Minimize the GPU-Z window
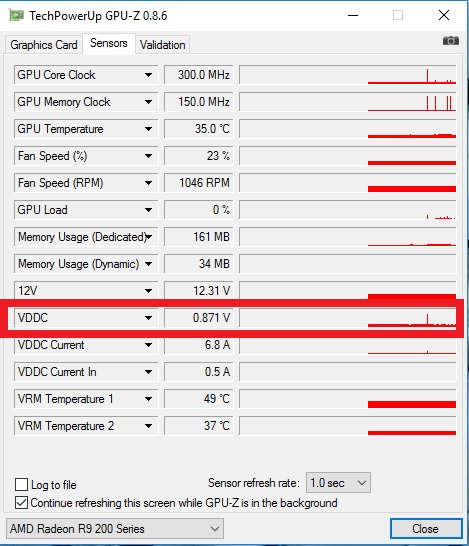This screenshot has width=469, height=546. 353,15
